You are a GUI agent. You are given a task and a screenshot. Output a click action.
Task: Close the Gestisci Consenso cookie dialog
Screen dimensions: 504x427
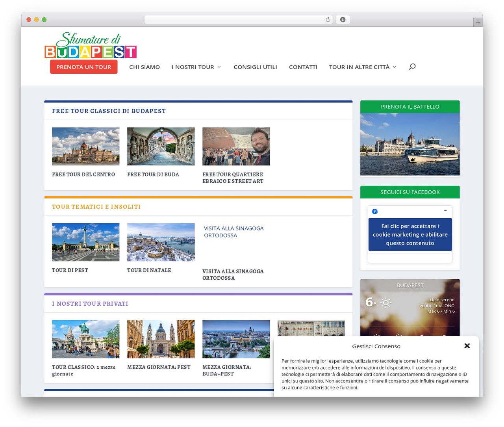click(x=467, y=346)
